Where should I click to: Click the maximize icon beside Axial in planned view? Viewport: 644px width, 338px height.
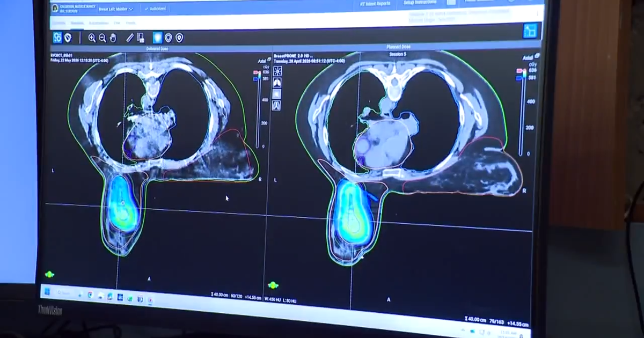pos(537,56)
